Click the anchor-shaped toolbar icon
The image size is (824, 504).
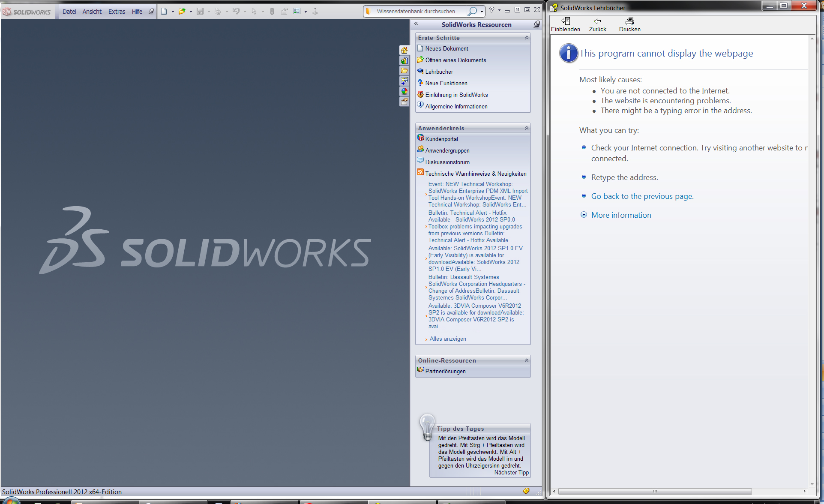coord(315,12)
